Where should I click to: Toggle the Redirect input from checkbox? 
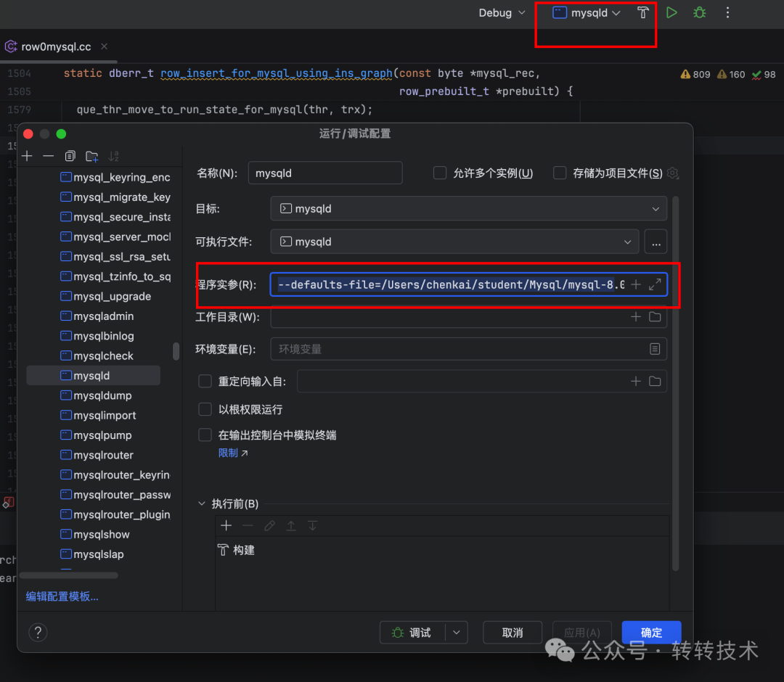pyautogui.click(x=205, y=381)
